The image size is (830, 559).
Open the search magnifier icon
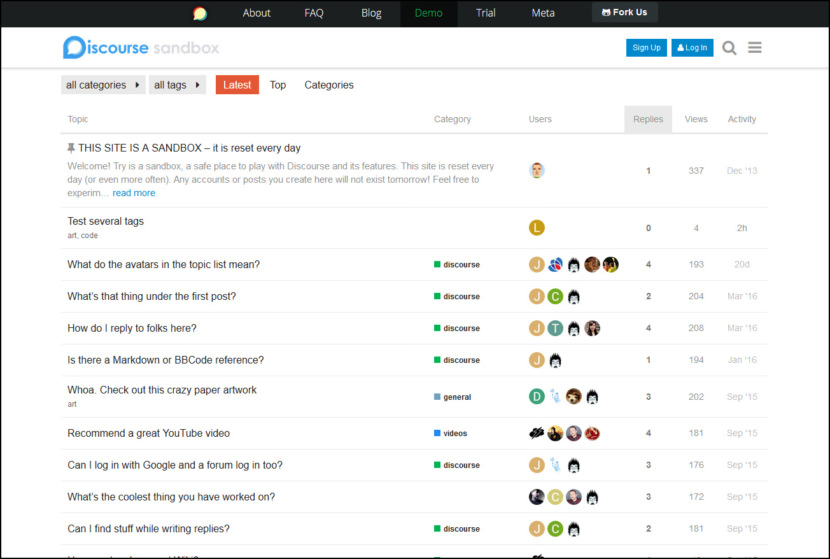(729, 48)
